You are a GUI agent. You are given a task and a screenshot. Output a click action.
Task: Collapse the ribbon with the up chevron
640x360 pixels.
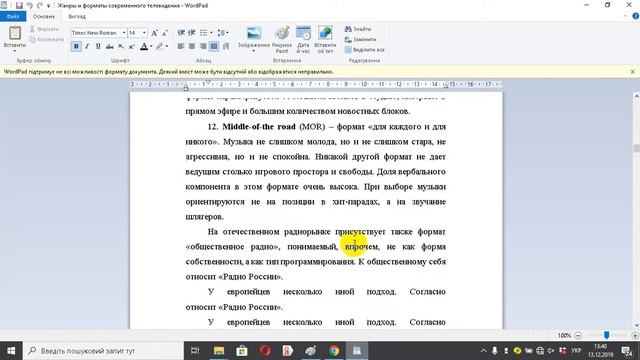[625, 16]
